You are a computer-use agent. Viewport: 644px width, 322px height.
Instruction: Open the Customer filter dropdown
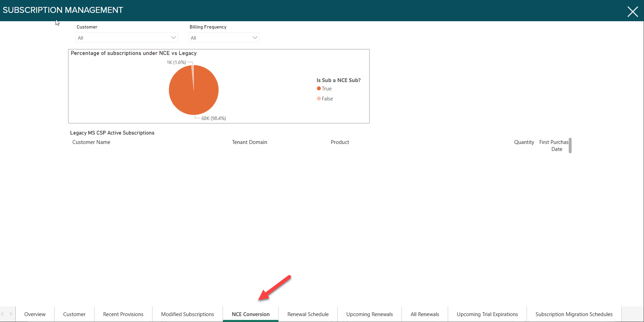[126, 37]
